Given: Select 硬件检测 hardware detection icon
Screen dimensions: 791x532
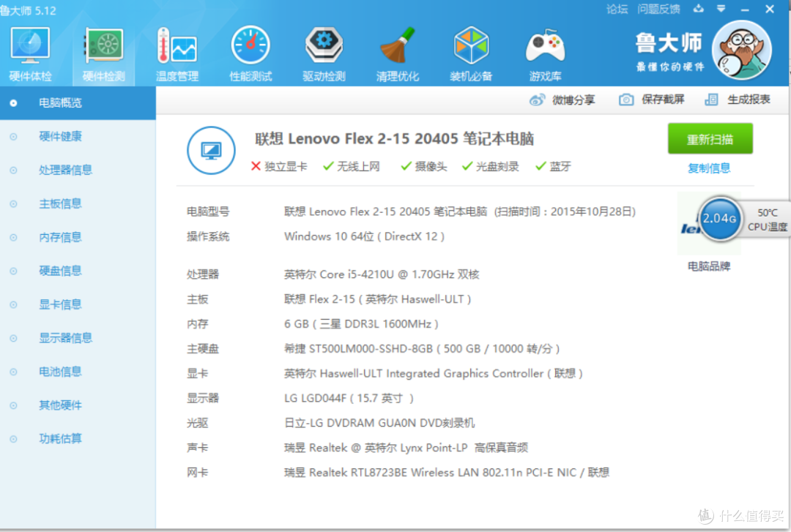Looking at the screenshot, I should coord(103,54).
